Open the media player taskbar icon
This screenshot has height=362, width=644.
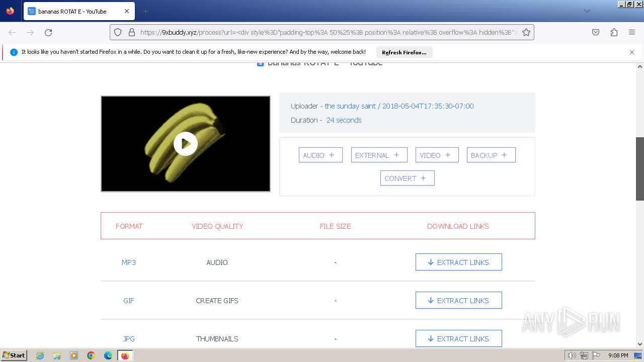[x=74, y=355]
